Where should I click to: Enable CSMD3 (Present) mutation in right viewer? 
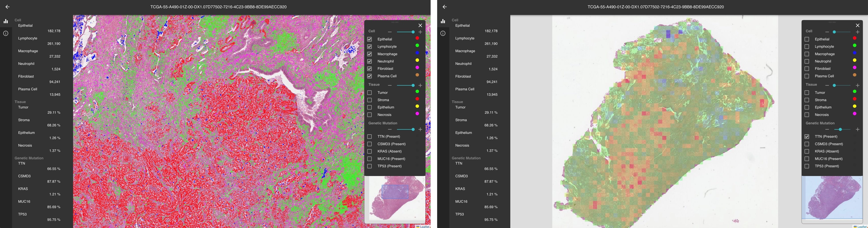807,144
